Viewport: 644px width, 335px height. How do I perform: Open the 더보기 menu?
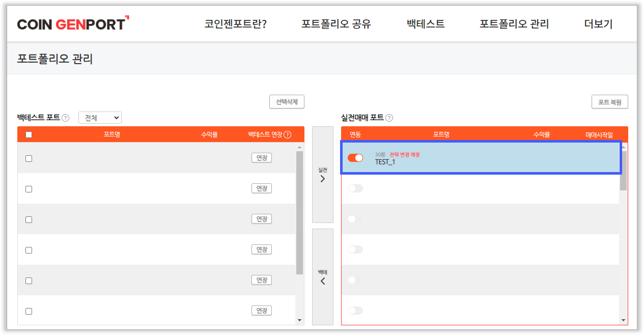click(598, 24)
